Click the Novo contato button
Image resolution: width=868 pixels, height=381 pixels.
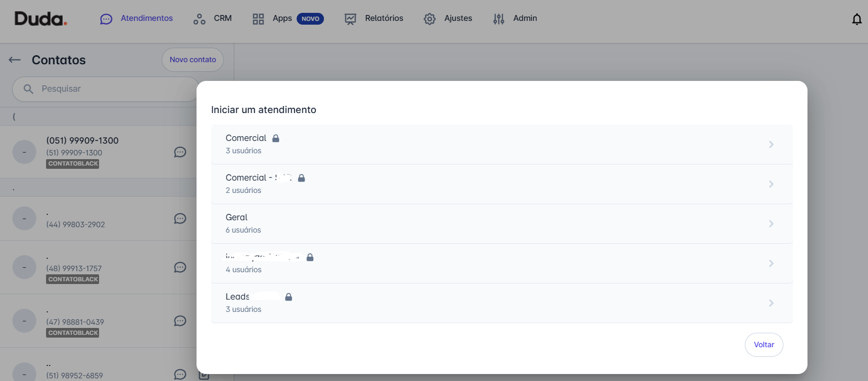(193, 60)
